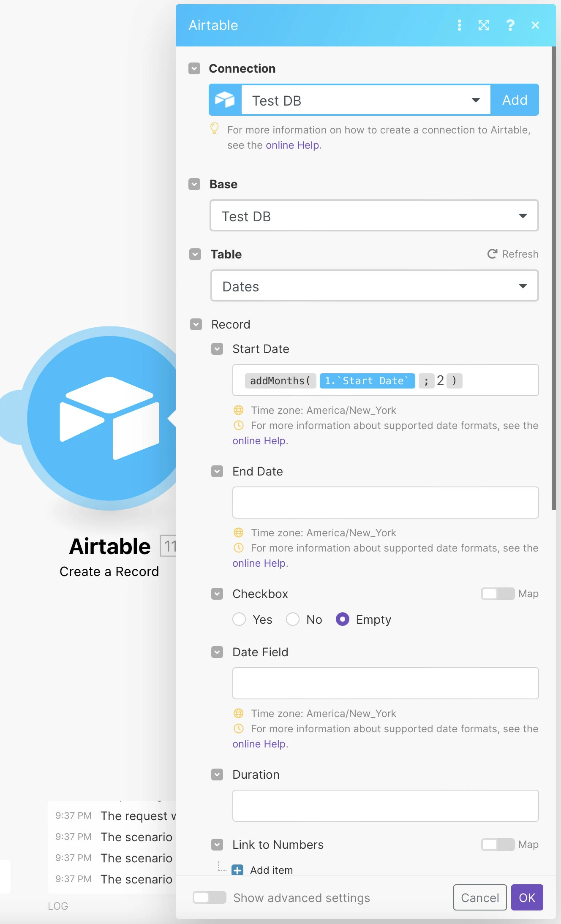Click into the Duration input field
The width and height of the screenshot is (561, 924).
click(385, 806)
